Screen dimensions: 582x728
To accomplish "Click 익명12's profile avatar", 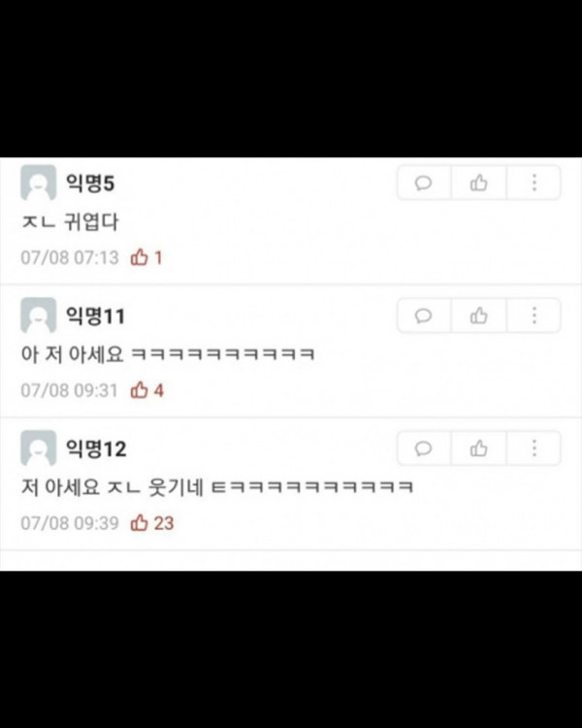I will point(39,448).
